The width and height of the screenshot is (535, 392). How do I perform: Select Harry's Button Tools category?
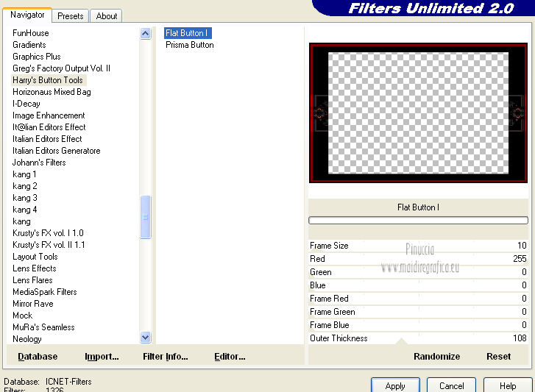[48, 80]
